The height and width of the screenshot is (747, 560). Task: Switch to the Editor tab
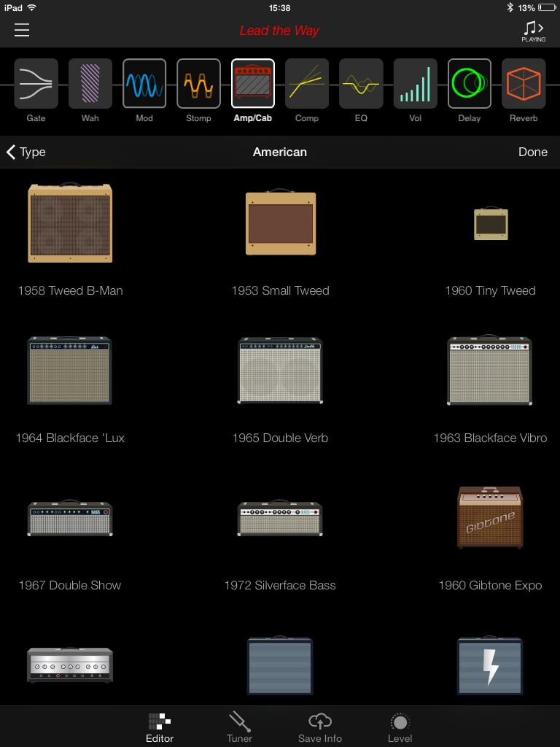[x=160, y=727]
